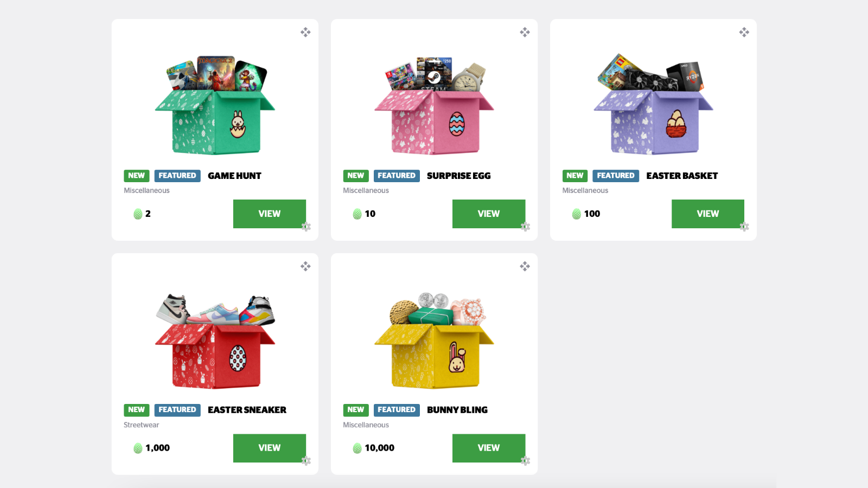Click the gear icon beside Game Hunt View button
The image size is (868, 488).
[306, 227]
